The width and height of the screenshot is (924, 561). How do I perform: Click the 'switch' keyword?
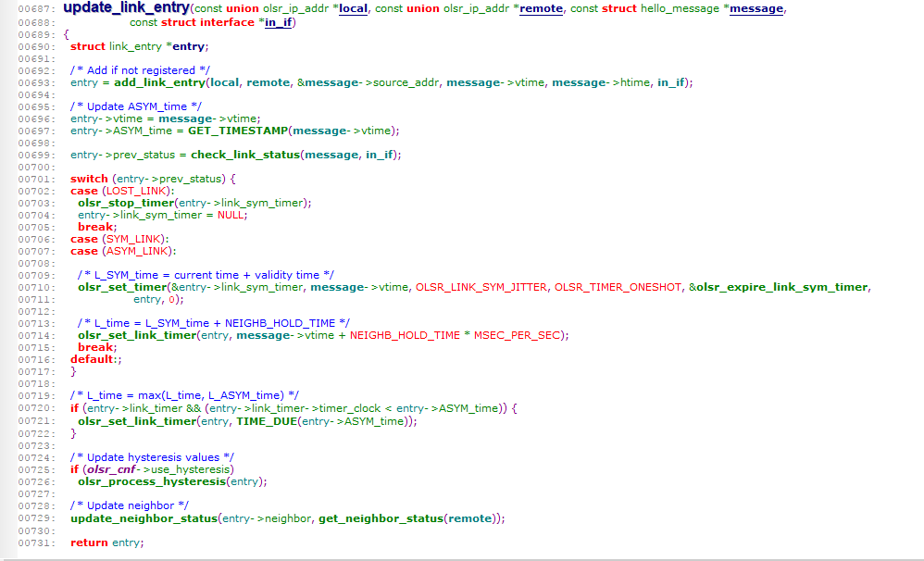point(89,180)
